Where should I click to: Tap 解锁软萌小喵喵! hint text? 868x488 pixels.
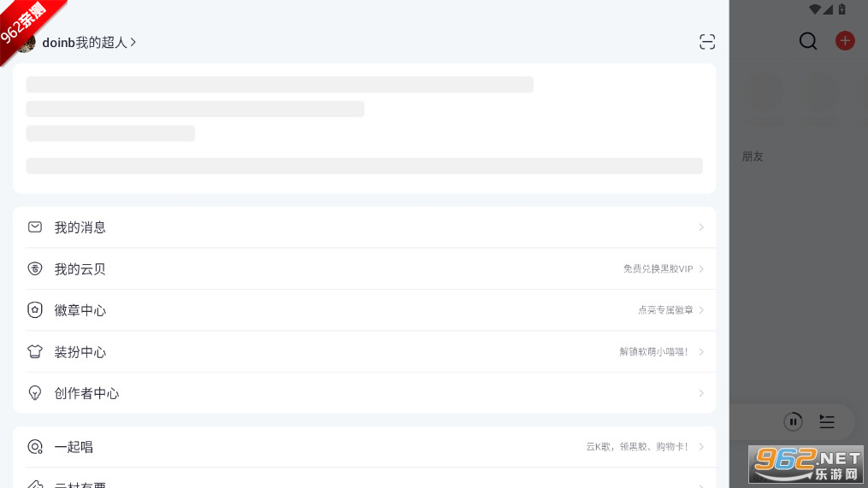tap(653, 352)
